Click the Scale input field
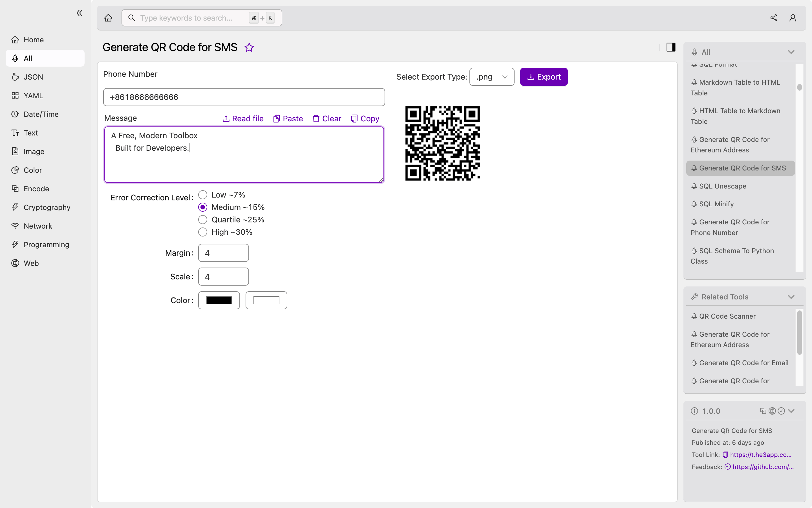 [224, 277]
